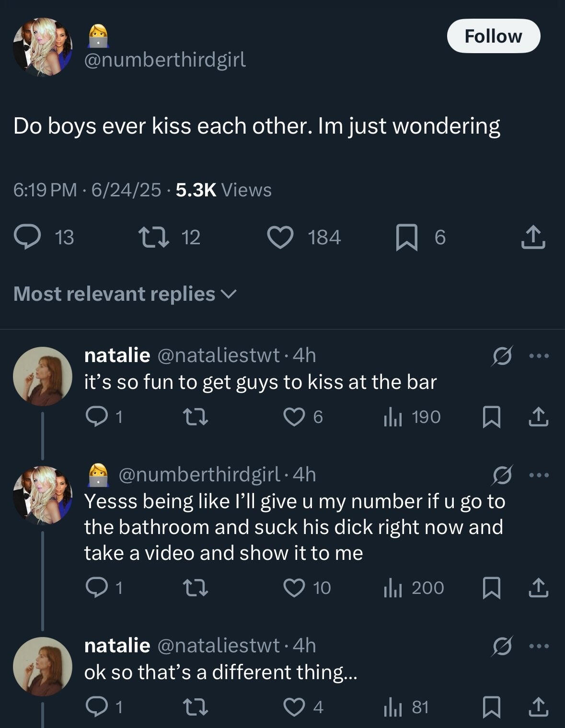This screenshot has height=728, width=565.
Task: Open natalie's profile picture on first reply
Action: point(42,376)
